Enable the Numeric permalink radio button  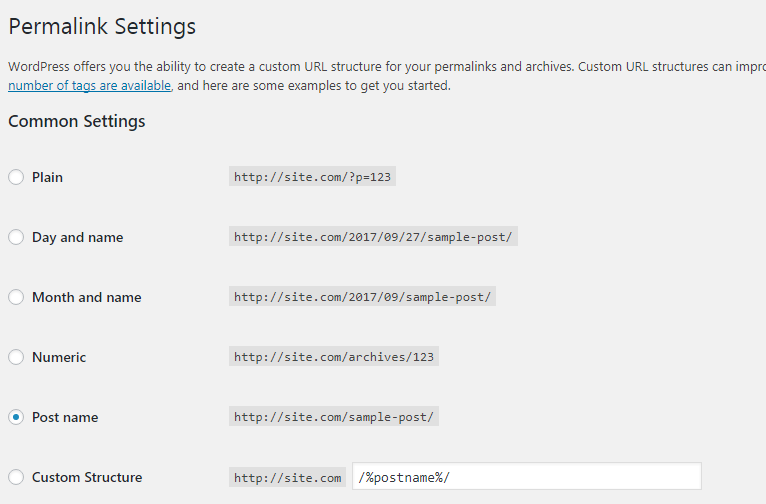pyautogui.click(x=16, y=357)
